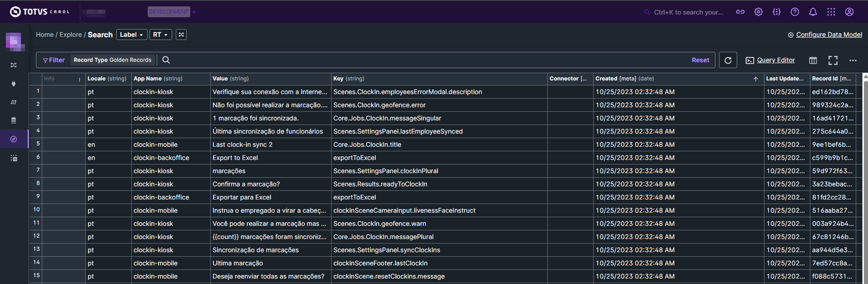The image size is (868, 284).
Task: Click the Reset filter button
Action: click(700, 60)
